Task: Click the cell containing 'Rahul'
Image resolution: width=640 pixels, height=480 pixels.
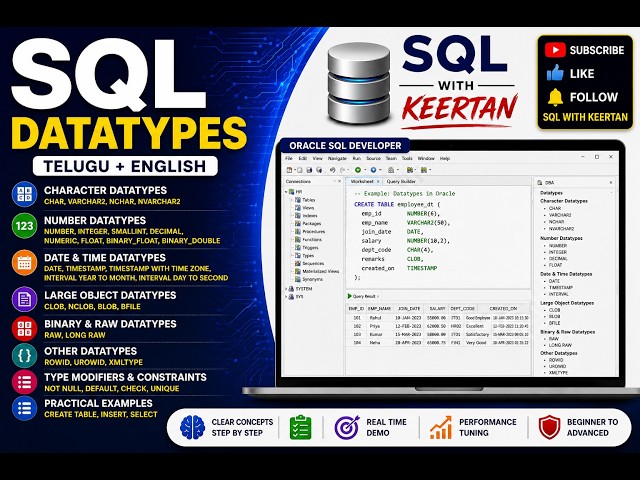Action: 379,318
